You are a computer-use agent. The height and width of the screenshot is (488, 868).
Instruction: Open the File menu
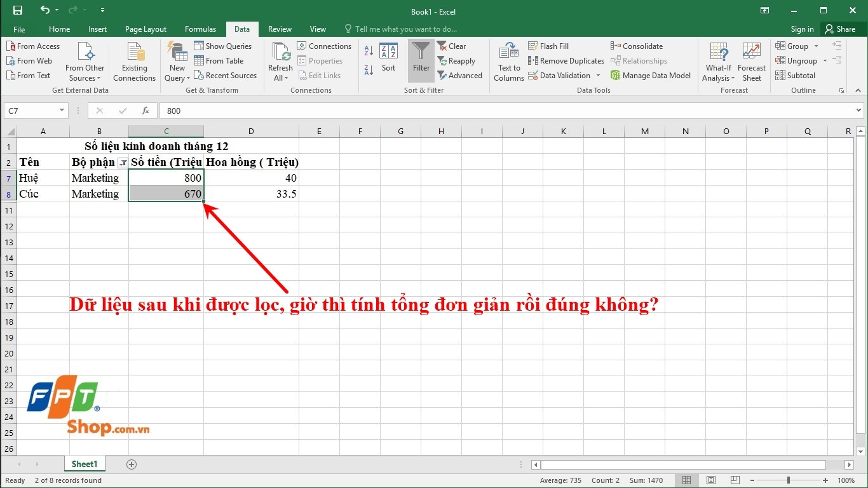(x=19, y=29)
